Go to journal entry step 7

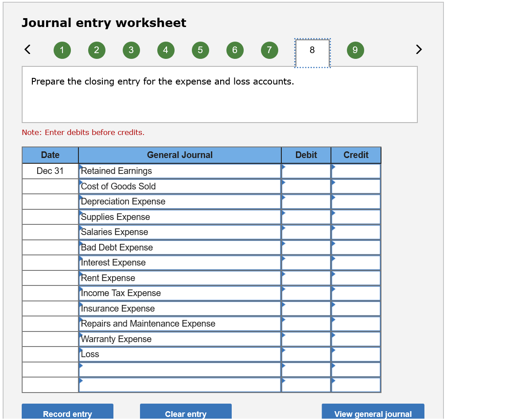(x=269, y=50)
